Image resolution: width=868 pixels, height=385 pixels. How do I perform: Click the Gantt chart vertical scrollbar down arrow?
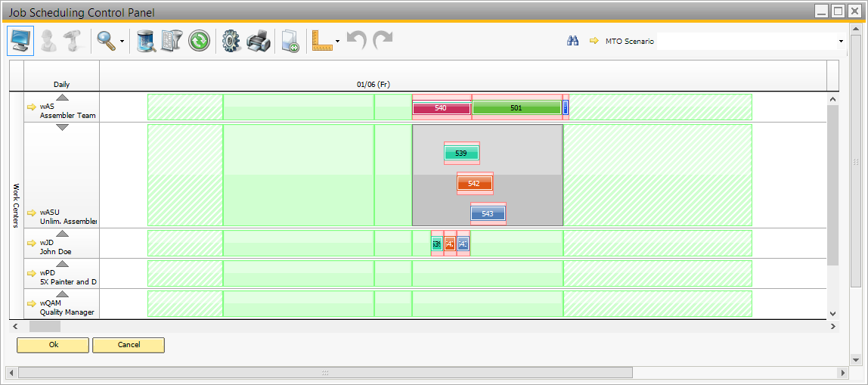[833, 313]
